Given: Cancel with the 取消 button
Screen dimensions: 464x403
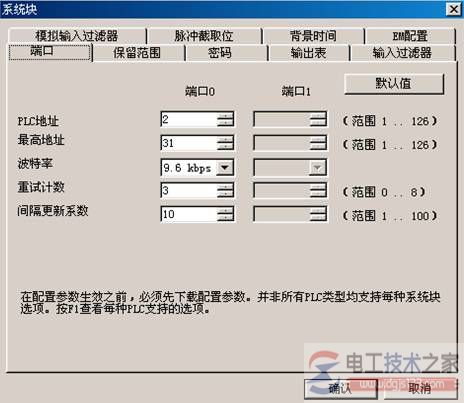Looking at the screenshot, I should click(x=420, y=389).
